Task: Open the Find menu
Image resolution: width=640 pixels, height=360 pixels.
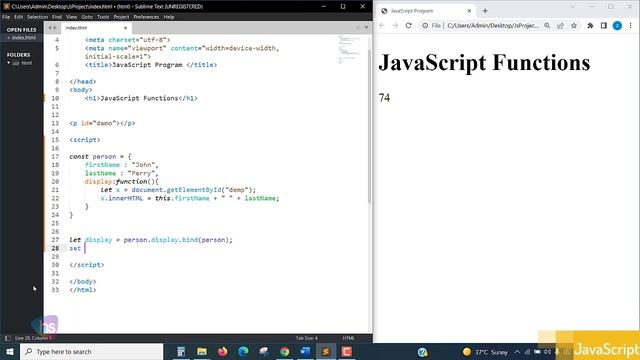Action: (x=57, y=17)
